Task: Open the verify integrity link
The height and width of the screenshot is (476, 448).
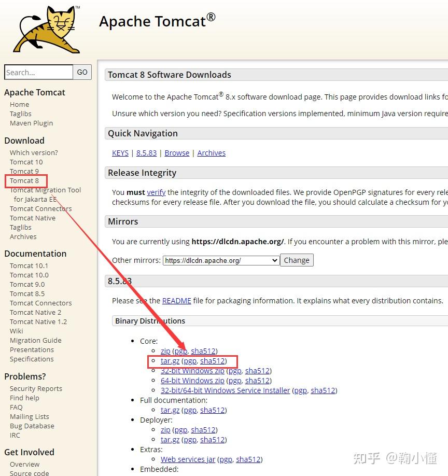Action: 156,192
